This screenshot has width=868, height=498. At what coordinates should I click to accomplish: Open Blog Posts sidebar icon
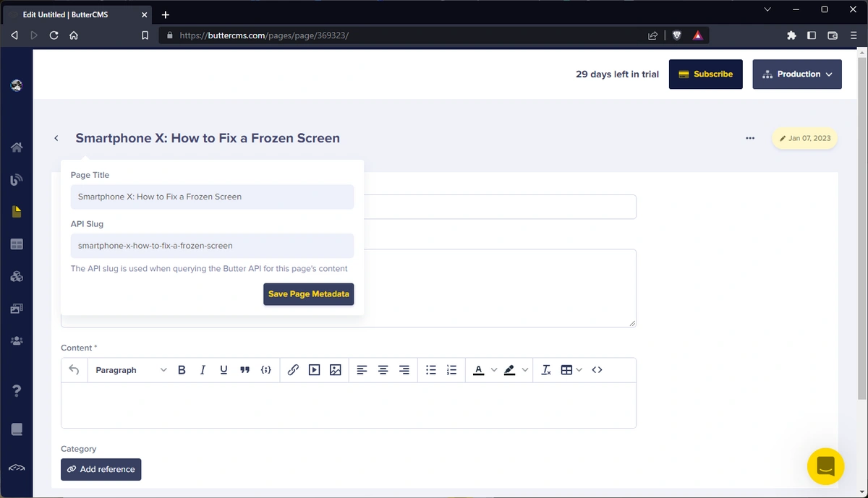point(17,180)
